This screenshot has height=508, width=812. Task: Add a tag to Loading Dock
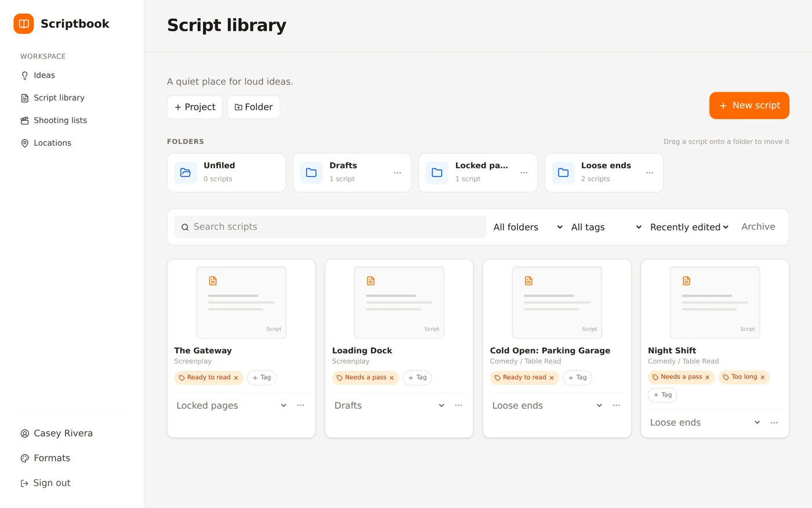pyautogui.click(x=417, y=378)
